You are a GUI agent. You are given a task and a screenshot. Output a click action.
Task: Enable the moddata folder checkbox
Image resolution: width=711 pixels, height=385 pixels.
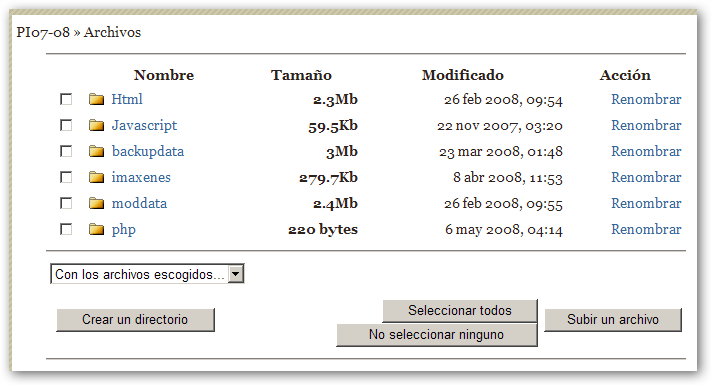coord(66,203)
